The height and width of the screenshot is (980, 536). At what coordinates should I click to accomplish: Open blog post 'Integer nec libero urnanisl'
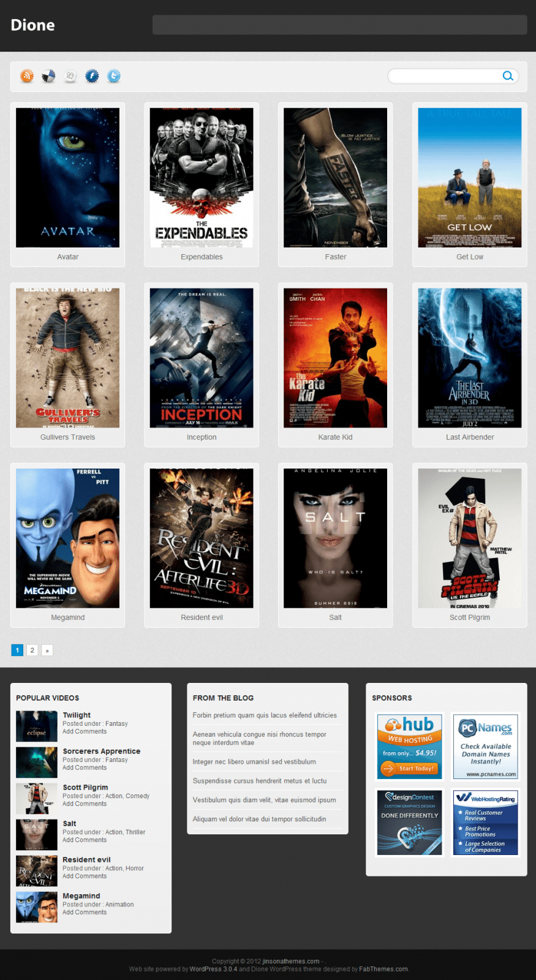(254, 762)
